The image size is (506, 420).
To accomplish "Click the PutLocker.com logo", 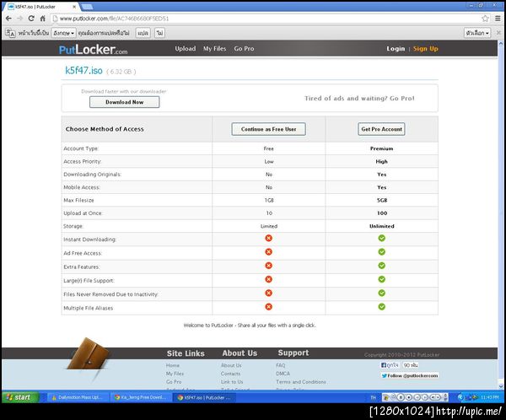I will tap(93, 49).
